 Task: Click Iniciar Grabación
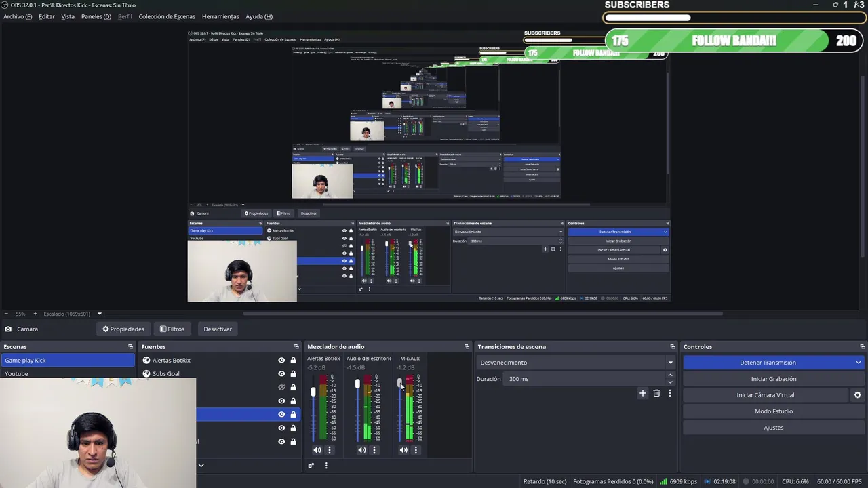774,379
